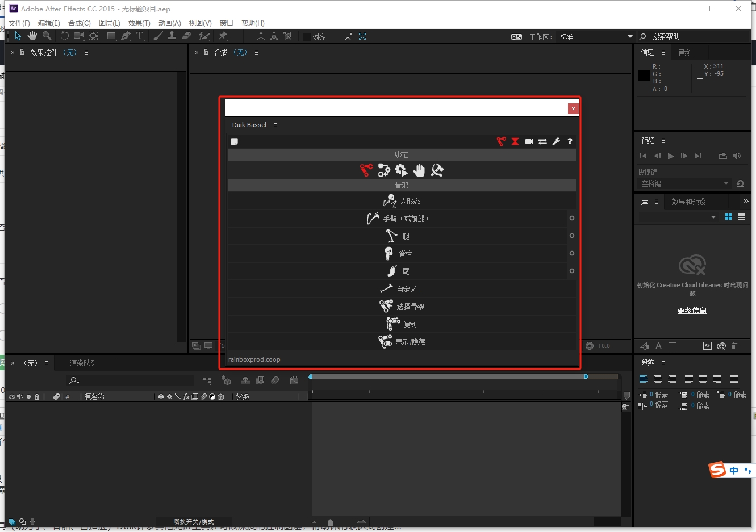Switch to the 渲染队列 tab
The image size is (756, 532).
(x=83, y=363)
